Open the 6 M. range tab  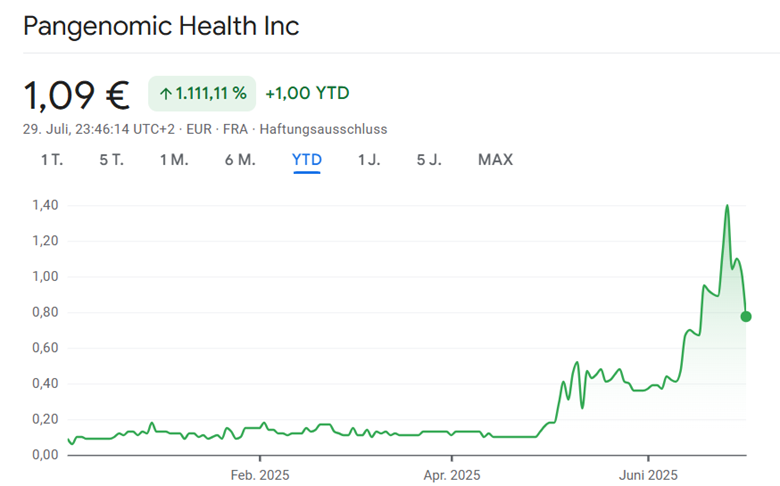pos(240,160)
